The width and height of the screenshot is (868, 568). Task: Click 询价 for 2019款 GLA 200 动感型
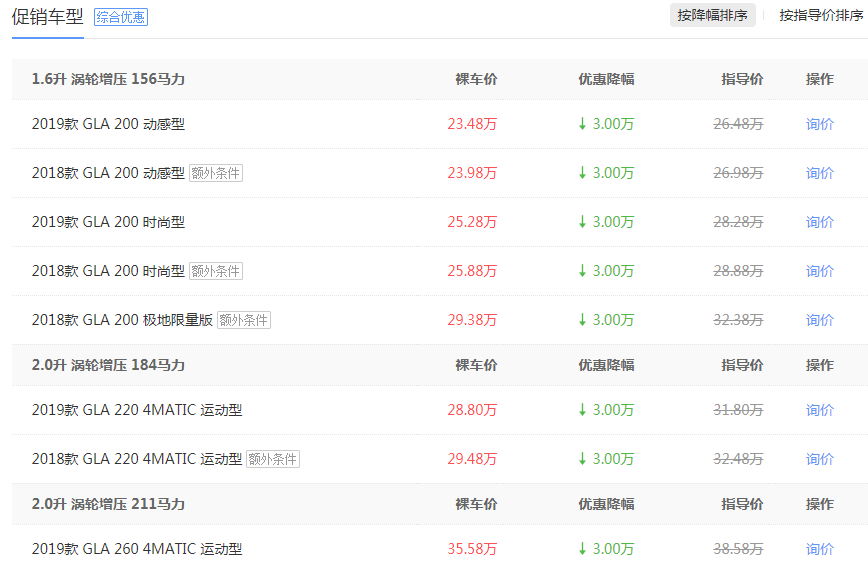tap(820, 124)
